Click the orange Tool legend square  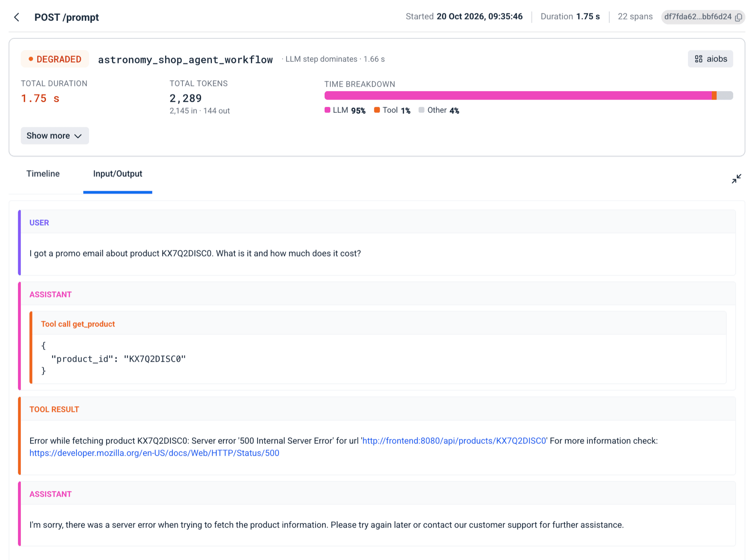point(377,110)
